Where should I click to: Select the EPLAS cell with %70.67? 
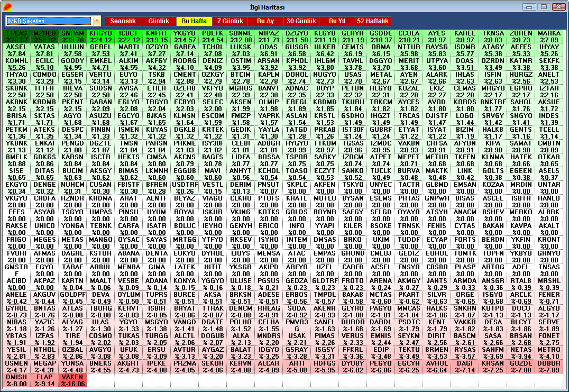(x=17, y=37)
